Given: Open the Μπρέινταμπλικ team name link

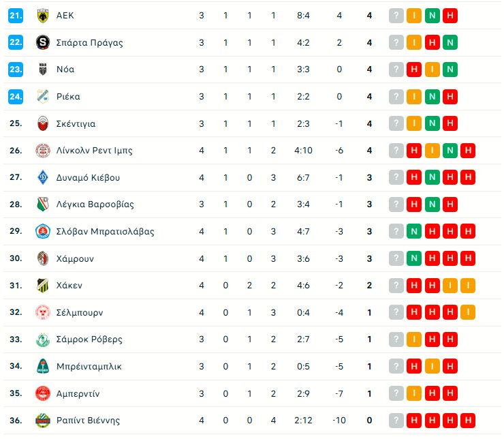Looking at the screenshot, I should point(89,366).
